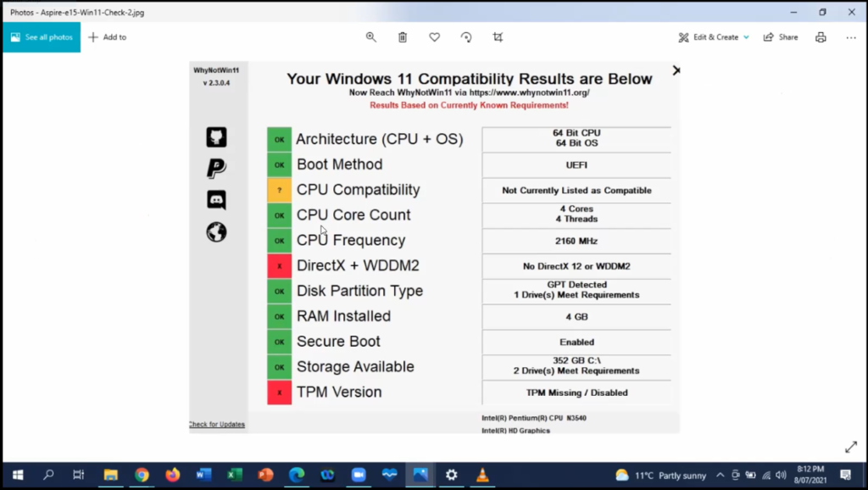Select 'Not Currently Listed as Compatible' text
Screen dimensions: 868x490
pos(576,191)
